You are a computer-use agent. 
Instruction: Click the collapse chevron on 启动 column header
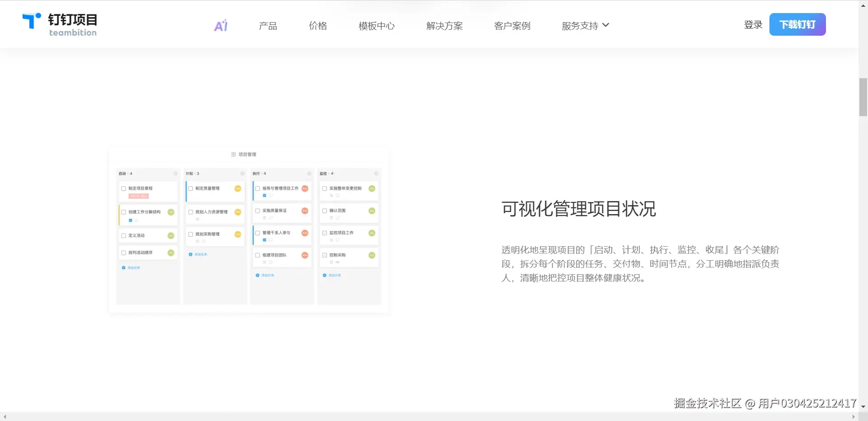pyautogui.click(x=175, y=173)
